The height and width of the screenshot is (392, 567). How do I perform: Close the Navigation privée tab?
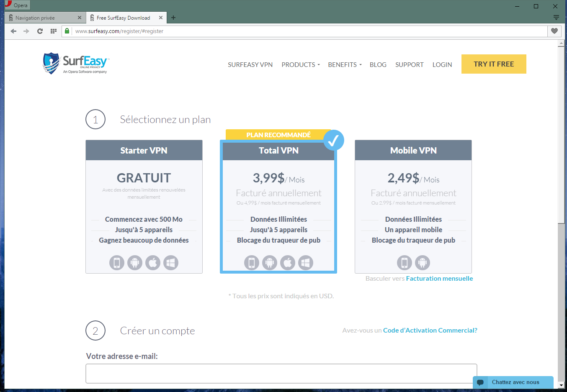point(80,18)
